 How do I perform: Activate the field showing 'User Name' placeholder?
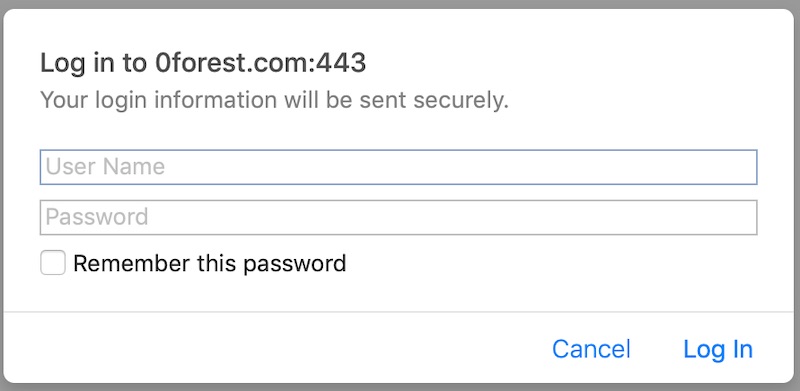point(398,167)
